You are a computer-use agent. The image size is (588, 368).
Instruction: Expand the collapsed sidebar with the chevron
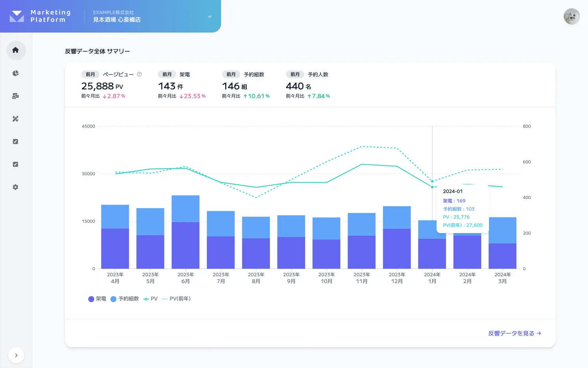[16, 355]
